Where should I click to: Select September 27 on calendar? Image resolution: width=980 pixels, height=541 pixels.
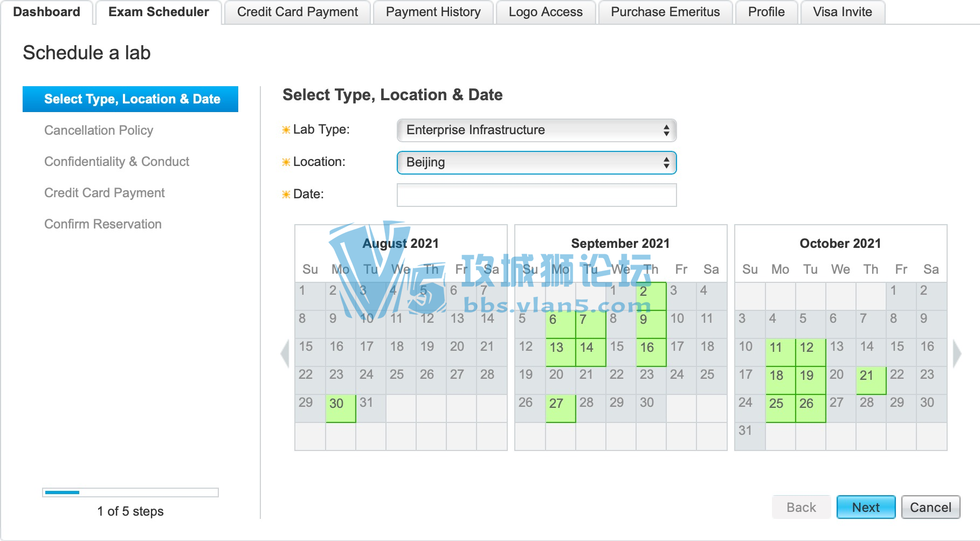(x=561, y=408)
